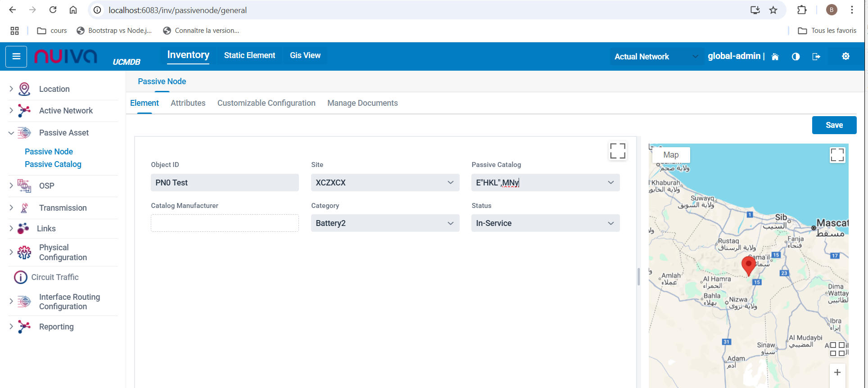Click the logout icon in header

(x=816, y=57)
